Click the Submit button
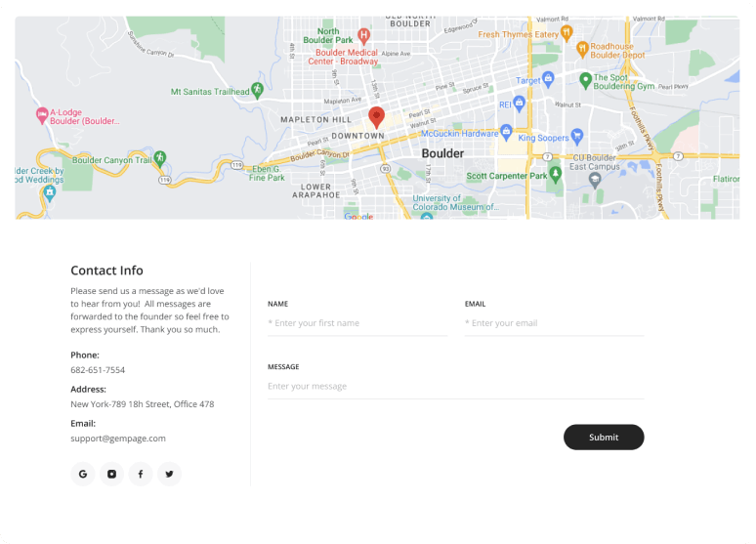Viewport: 756px width, 544px height. (604, 437)
